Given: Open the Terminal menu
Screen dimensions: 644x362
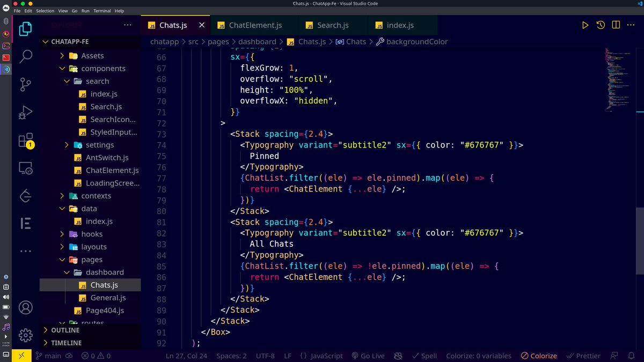Looking at the screenshot, I should point(101,10).
